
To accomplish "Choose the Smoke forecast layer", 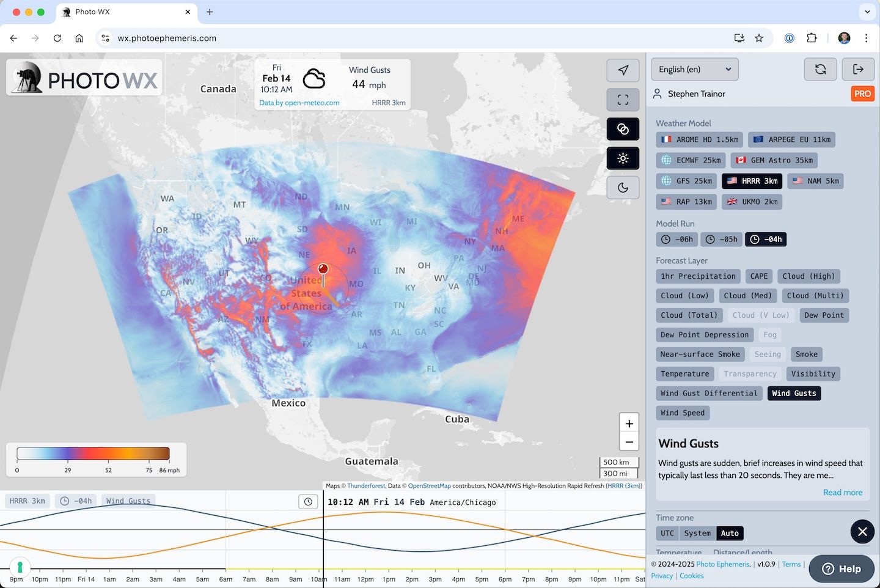I will [x=807, y=355].
